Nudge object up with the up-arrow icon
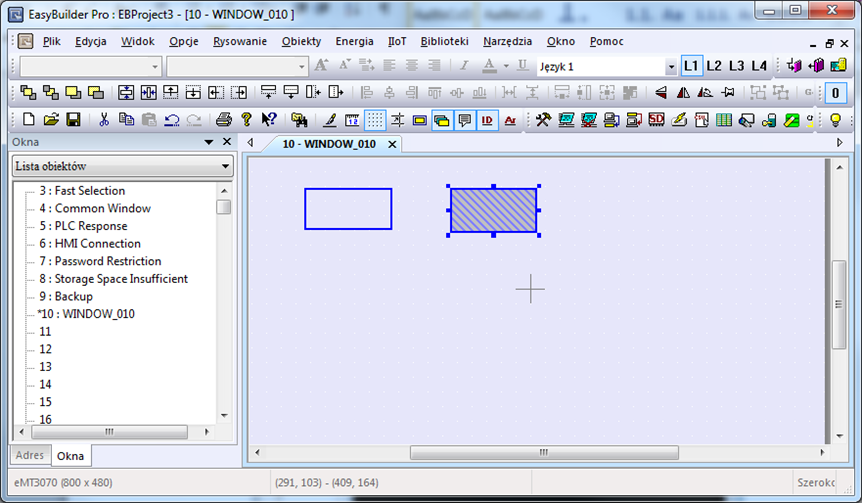The height and width of the screenshot is (503, 862). click(x=171, y=92)
